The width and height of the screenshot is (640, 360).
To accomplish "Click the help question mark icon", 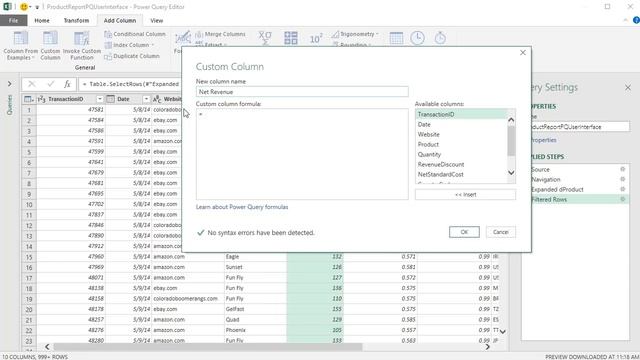I will 636,20.
